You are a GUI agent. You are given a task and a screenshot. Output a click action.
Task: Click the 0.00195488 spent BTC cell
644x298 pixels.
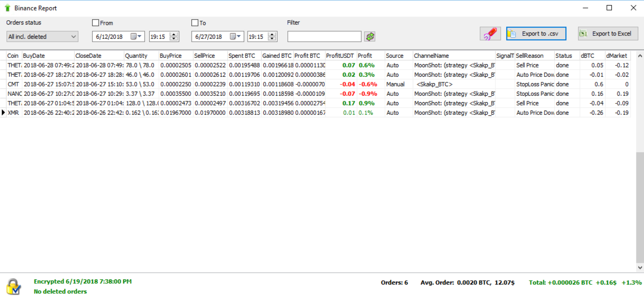click(244, 65)
